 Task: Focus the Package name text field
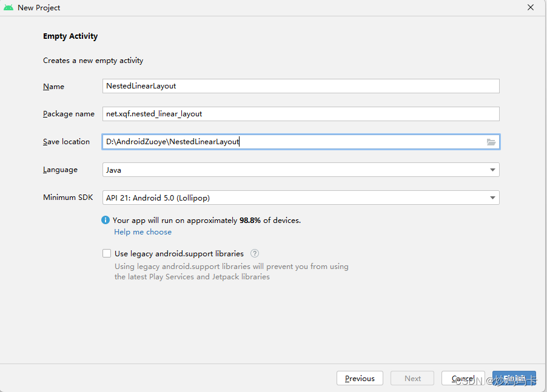click(301, 114)
